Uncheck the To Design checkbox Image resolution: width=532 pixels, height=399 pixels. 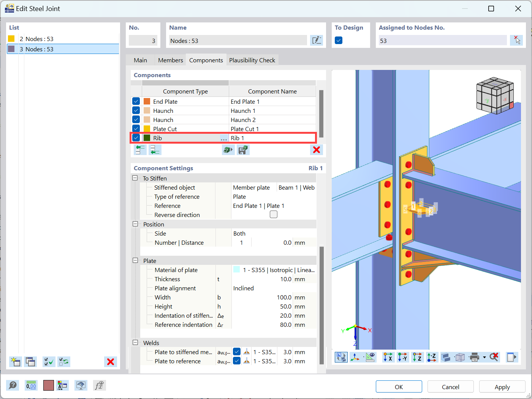(339, 40)
